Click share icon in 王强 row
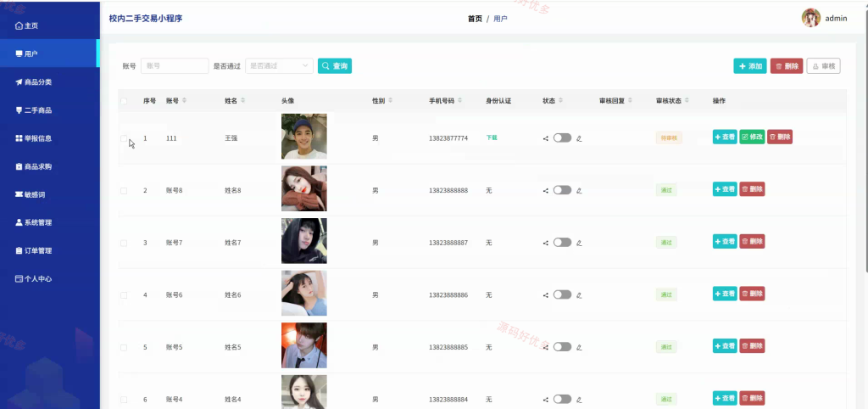 click(x=546, y=138)
